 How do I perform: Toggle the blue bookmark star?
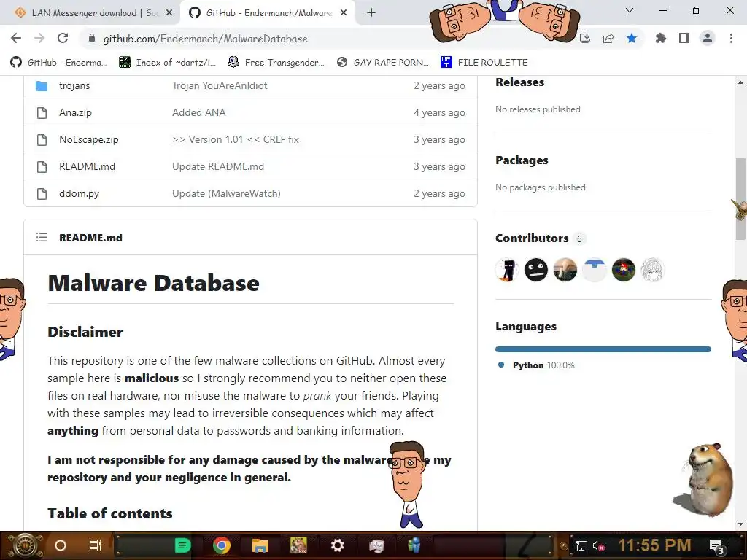point(632,38)
